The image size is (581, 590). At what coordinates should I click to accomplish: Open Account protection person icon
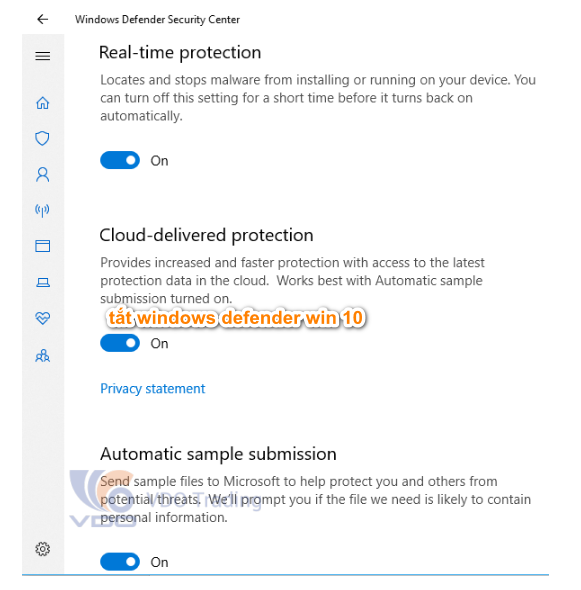(43, 174)
